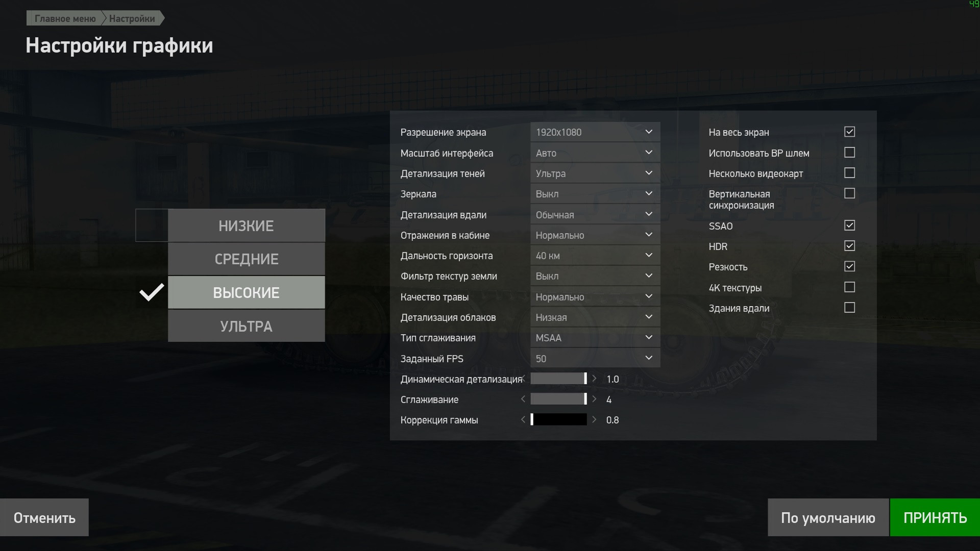The height and width of the screenshot is (551, 980).
Task: Open Разрешение экрана dropdown
Action: pos(595,132)
